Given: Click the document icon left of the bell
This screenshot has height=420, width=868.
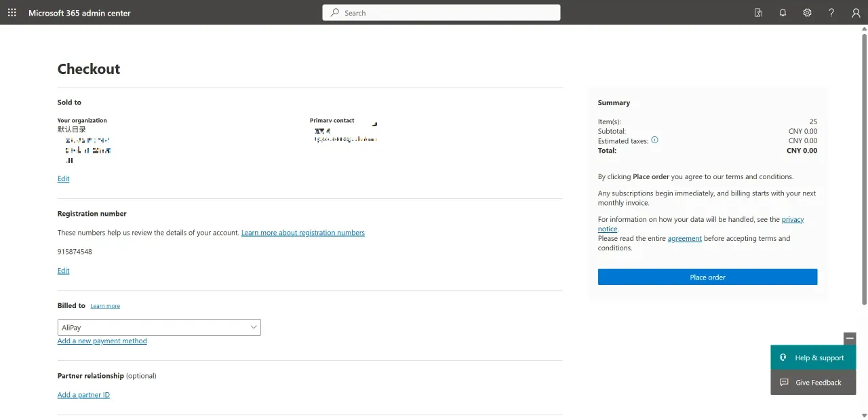Looking at the screenshot, I should pyautogui.click(x=758, y=13).
